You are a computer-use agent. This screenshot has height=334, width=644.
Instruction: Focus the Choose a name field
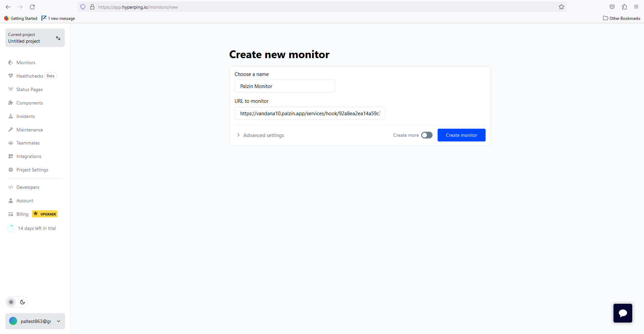[x=285, y=86]
